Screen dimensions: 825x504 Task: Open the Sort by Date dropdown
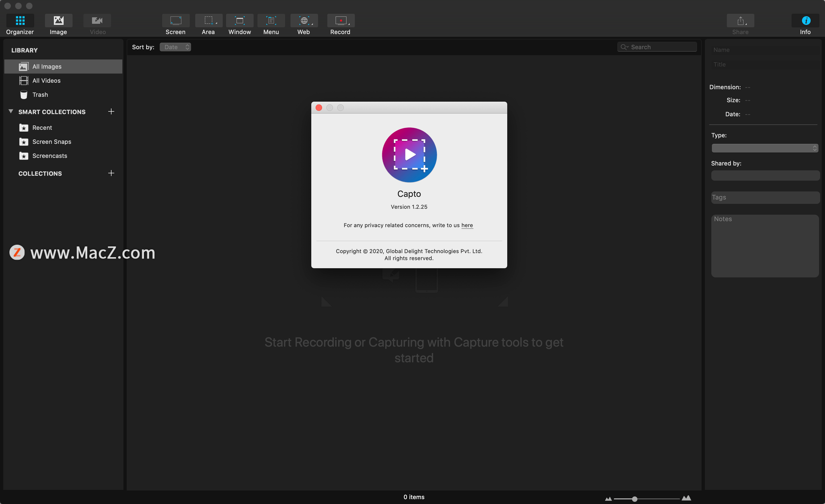(175, 47)
